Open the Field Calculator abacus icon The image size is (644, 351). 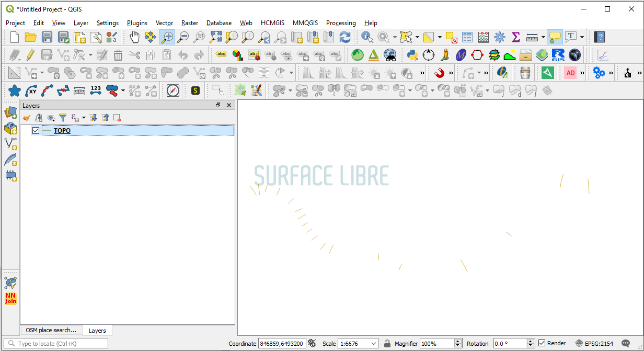(484, 37)
